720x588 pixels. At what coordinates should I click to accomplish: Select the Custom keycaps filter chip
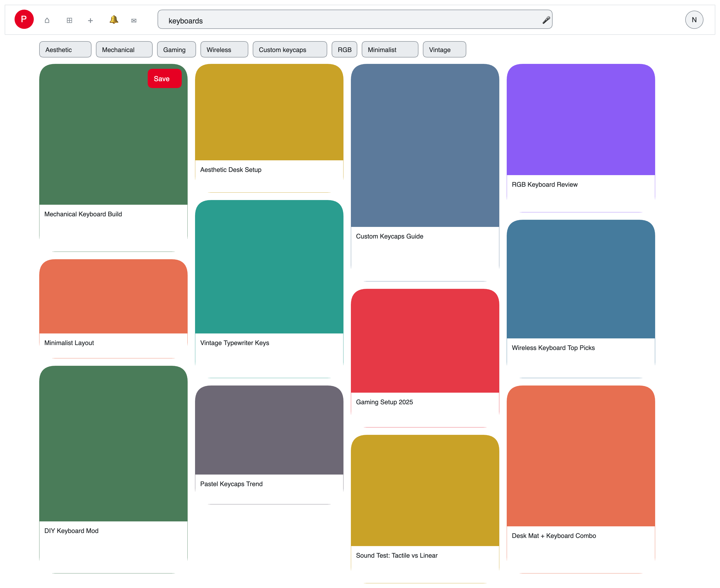(289, 49)
